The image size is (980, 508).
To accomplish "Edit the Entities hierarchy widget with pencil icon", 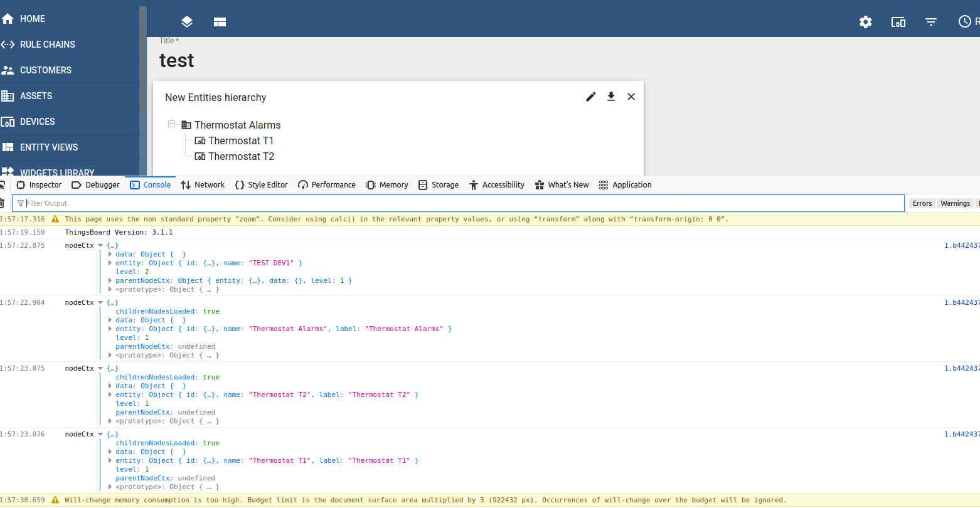I will pyautogui.click(x=590, y=97).
